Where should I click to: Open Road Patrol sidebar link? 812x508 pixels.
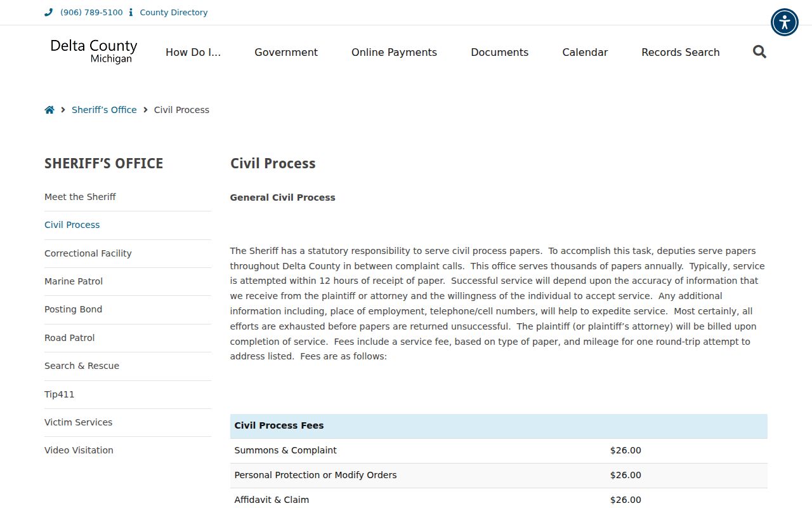[69, 338]
